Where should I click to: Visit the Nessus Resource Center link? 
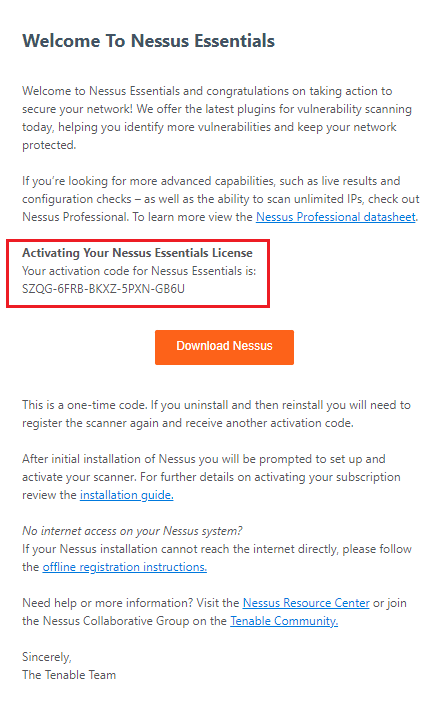pyautogui.click(x=306, y=603)
